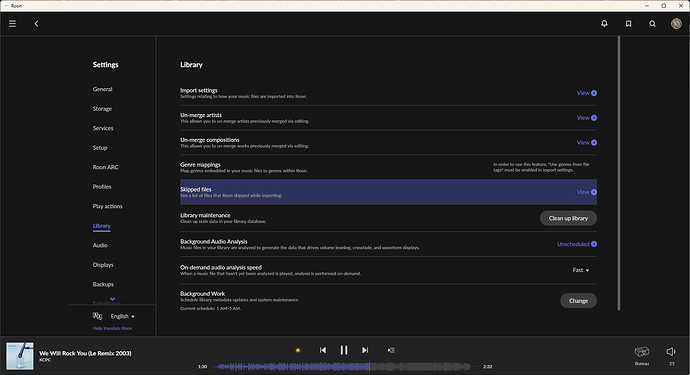Click the KCPC artist name
This screenshot has height=375, width=690.
45,360
